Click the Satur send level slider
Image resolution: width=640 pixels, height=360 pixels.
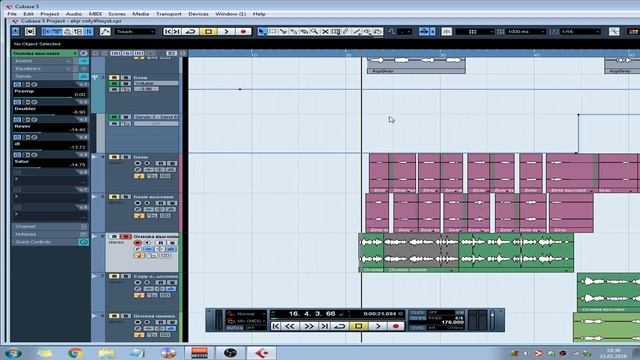coord(50,168)
